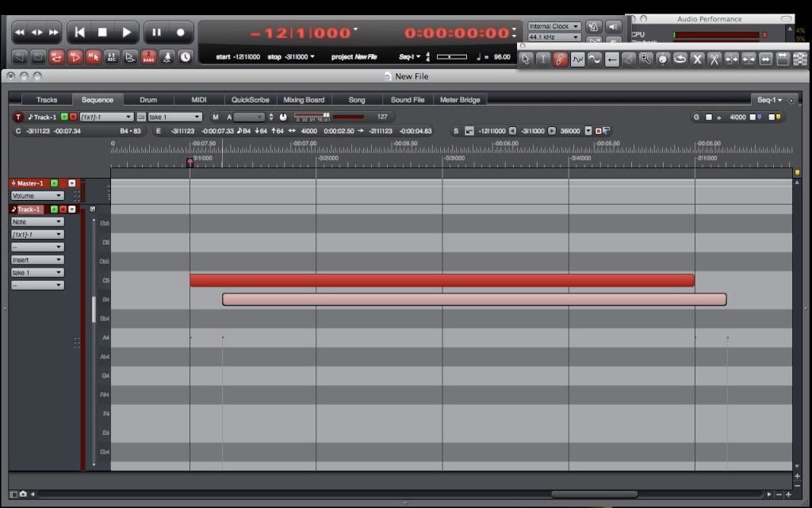Switch to the QuickScribe tab

click(x=250, y=99)
